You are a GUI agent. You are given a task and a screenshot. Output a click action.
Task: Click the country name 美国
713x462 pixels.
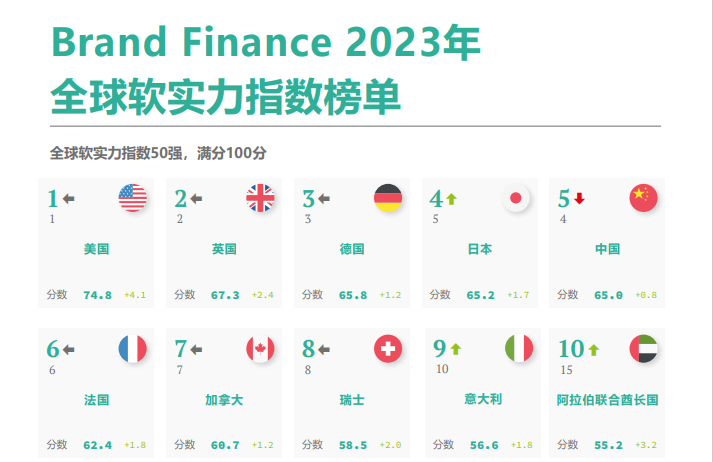[96, 249]
